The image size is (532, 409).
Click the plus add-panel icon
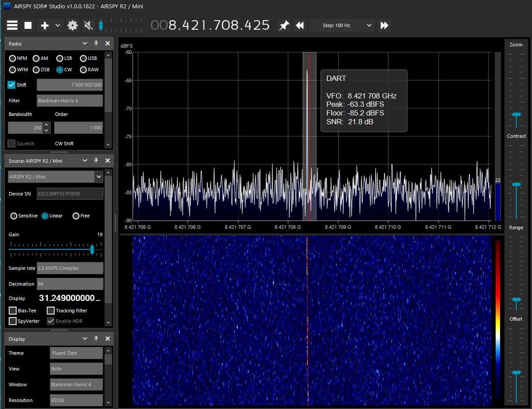point(45,25)
